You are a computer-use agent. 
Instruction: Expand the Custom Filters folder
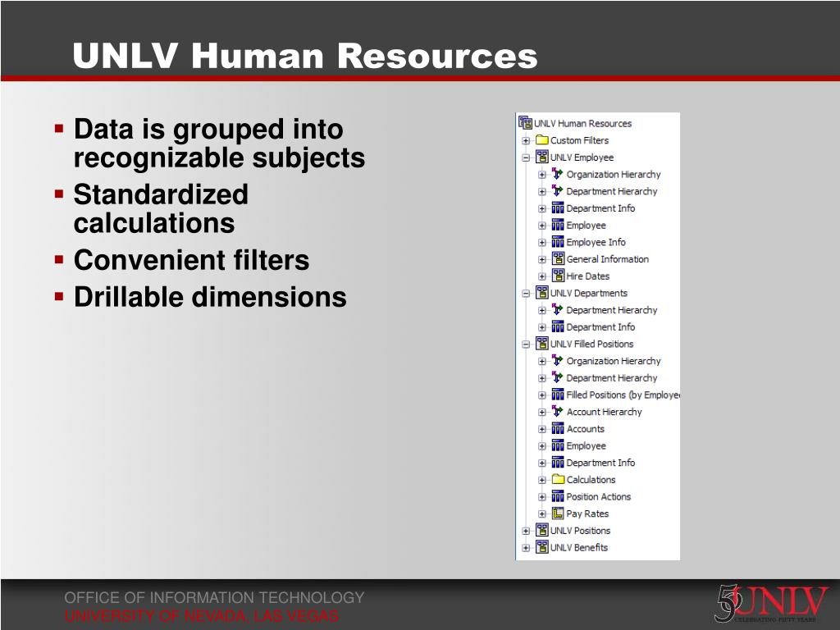[526, 141]
